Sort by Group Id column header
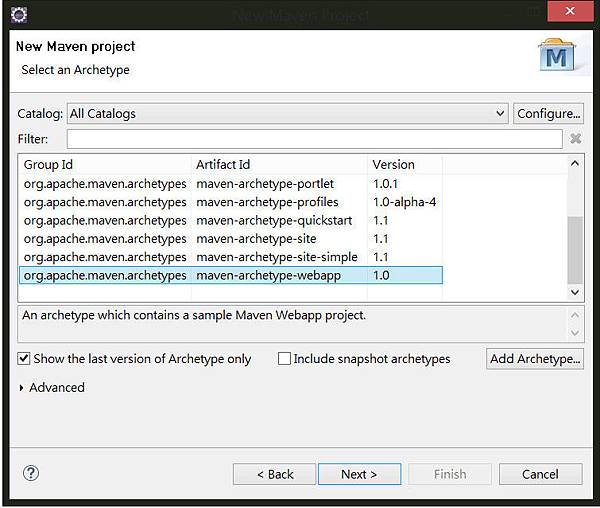Viewport: 600px width, 508px height. 104,164
